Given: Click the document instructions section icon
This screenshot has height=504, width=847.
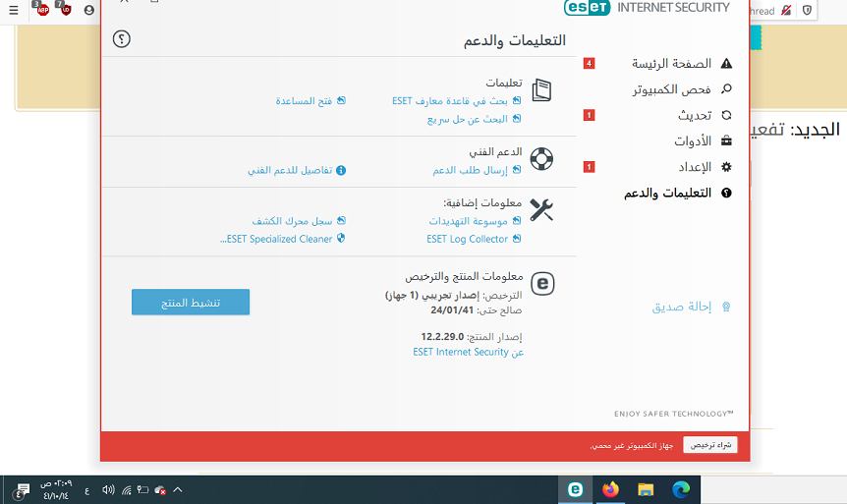Looking at the screenshot, I should [x=541, y=90].
